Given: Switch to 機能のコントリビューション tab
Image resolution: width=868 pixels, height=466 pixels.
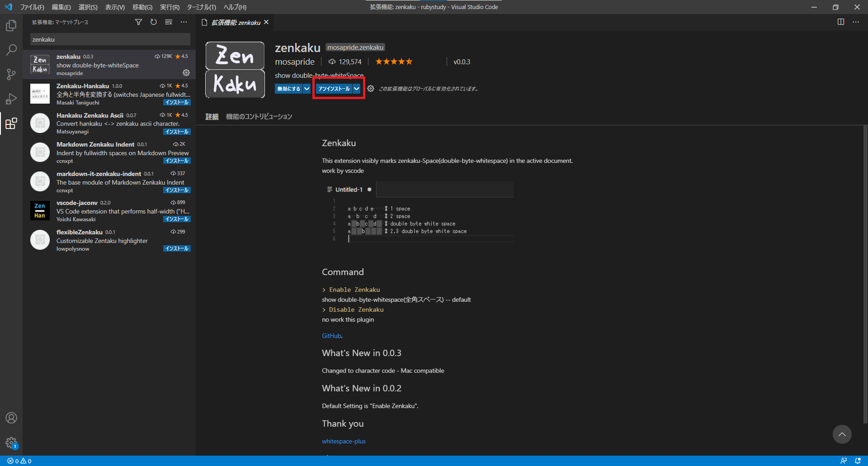Looking at the screenshot, I should pyautogui.click(x=259, y=117).
